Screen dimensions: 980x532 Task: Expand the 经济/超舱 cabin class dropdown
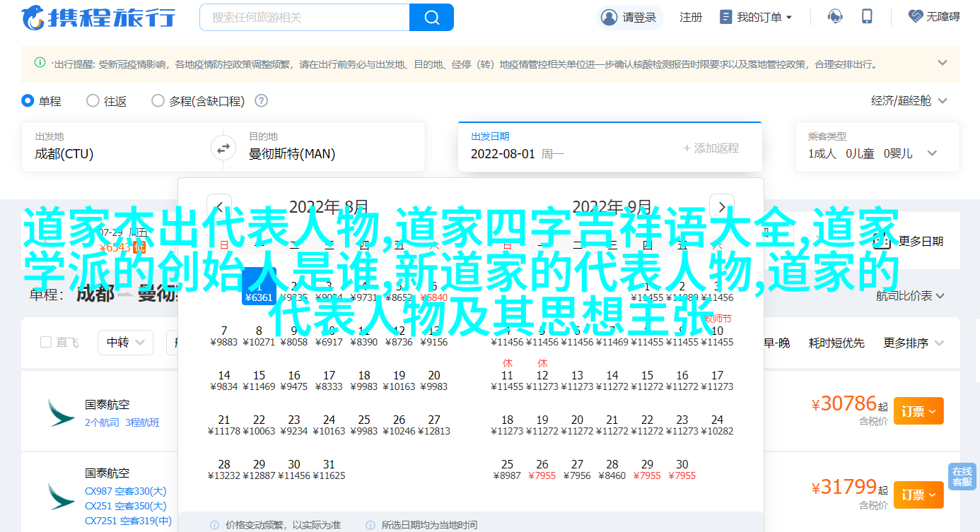909,101
